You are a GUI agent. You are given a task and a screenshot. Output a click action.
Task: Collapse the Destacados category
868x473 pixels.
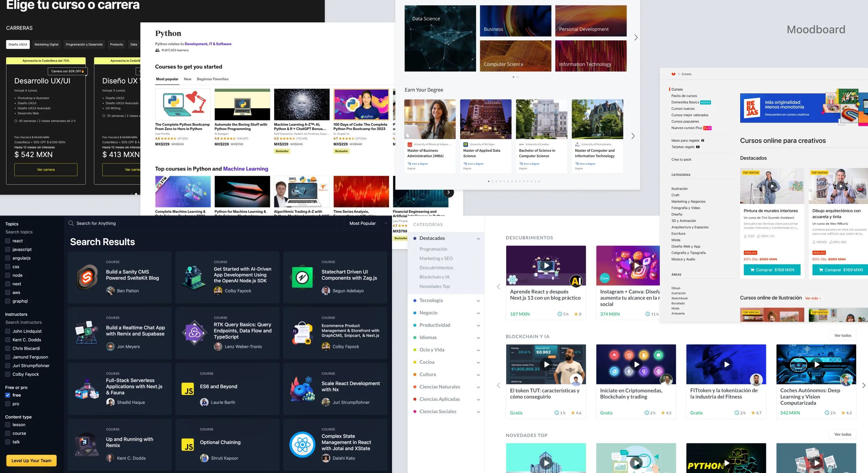(478, 239)
